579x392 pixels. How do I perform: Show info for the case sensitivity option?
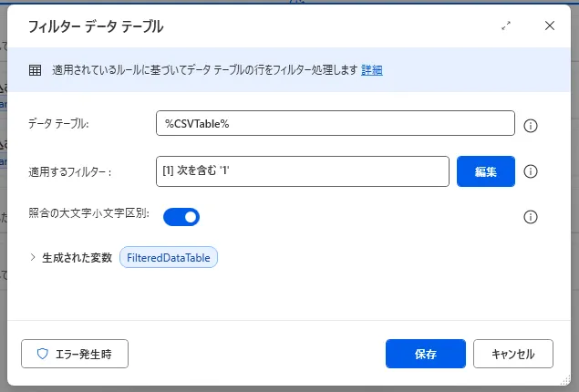tap(531, 217)
